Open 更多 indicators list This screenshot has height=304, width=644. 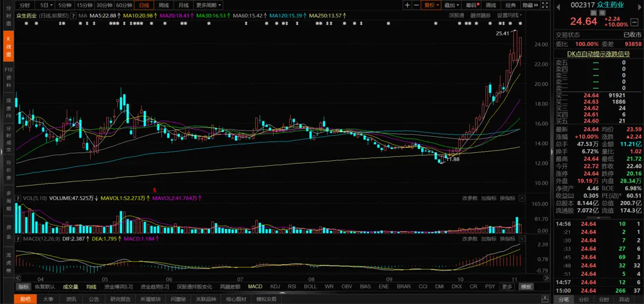(x=507, y=287)
